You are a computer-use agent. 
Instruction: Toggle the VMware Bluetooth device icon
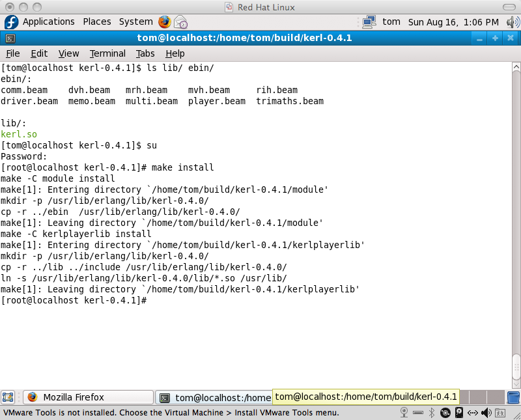click(431, 413)
